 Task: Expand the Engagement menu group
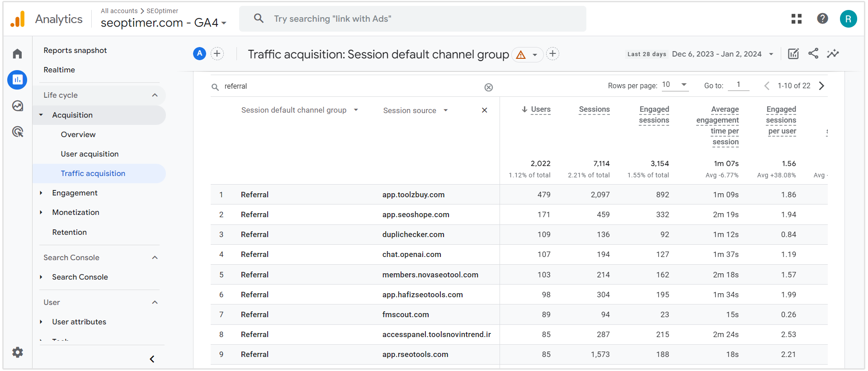(x=41, y=193)
